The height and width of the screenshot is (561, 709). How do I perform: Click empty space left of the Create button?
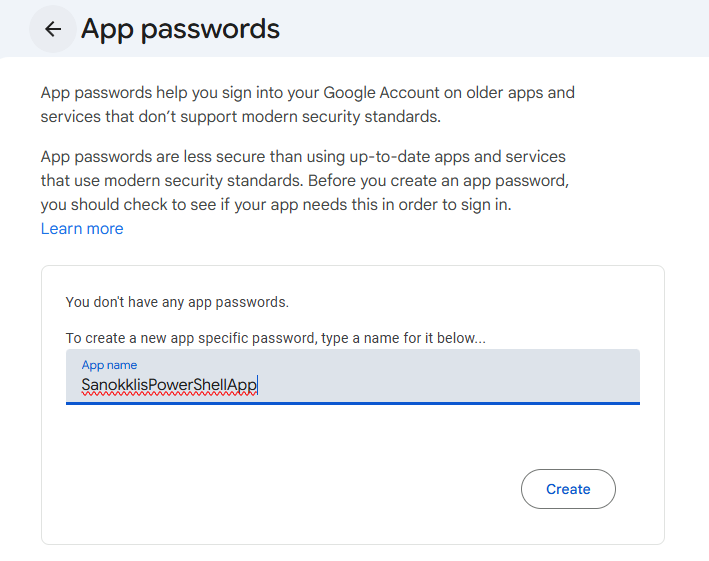(300, 489)
